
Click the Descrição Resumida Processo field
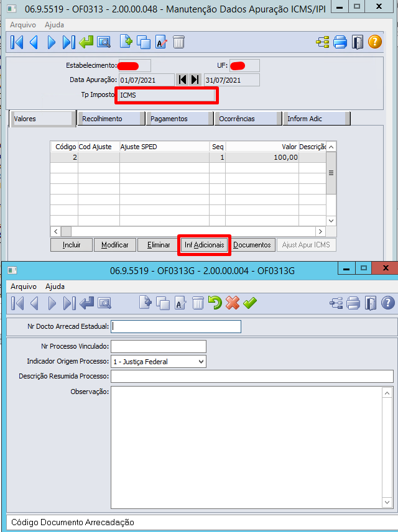[x=252, y=376]
